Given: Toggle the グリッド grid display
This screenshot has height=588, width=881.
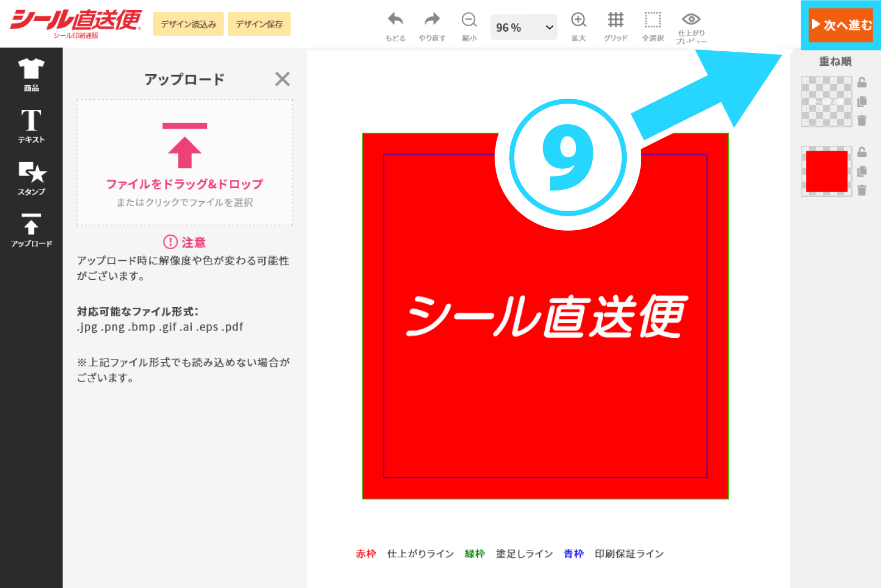Looking at the screenshot, I should coord(616,26).
